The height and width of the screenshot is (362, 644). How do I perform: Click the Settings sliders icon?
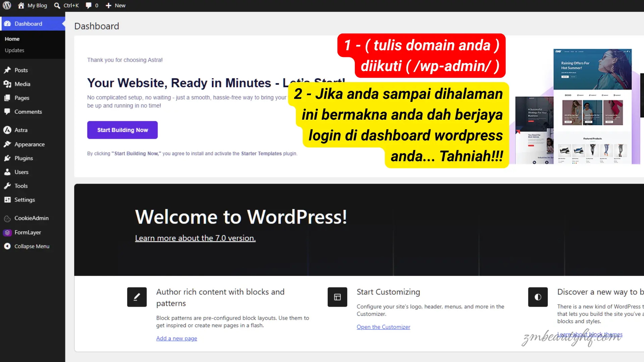point(7,200)
